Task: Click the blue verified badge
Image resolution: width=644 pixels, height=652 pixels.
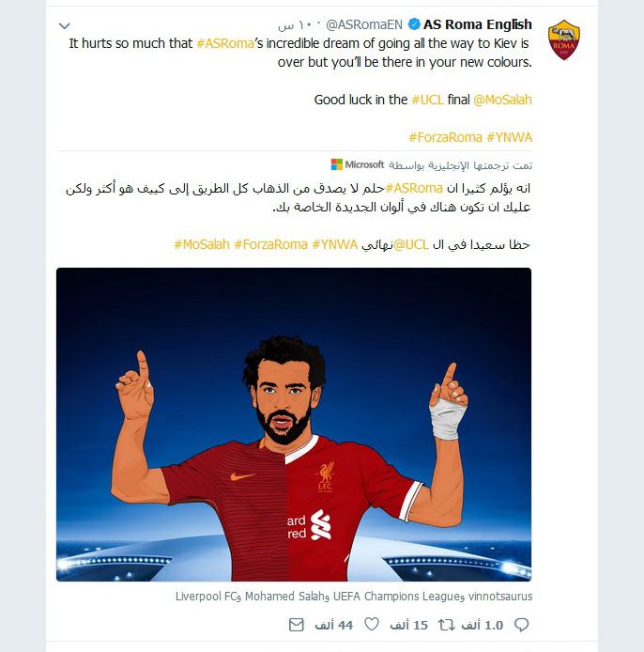Action: click(x=414, y=24)
